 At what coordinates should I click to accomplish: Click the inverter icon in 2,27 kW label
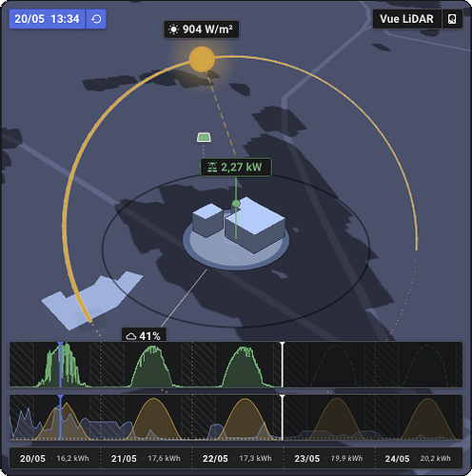(212, 167)
